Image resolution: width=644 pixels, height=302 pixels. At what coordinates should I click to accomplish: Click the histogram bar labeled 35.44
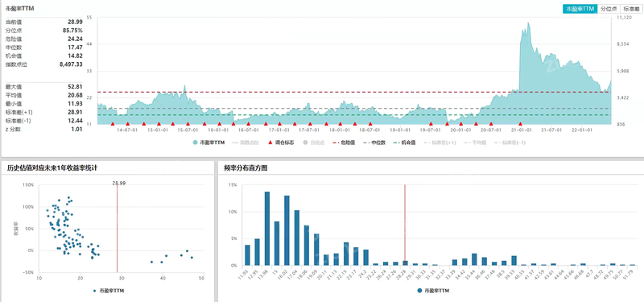[474, 259]
